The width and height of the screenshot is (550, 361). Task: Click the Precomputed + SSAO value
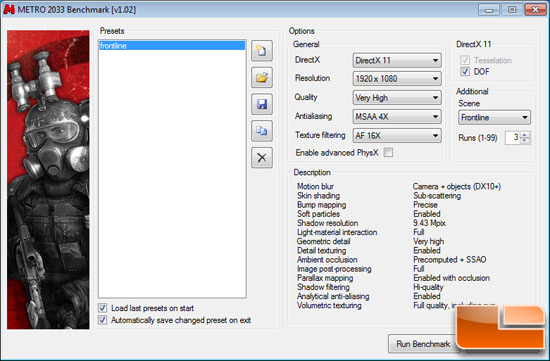tap(450, 260)
